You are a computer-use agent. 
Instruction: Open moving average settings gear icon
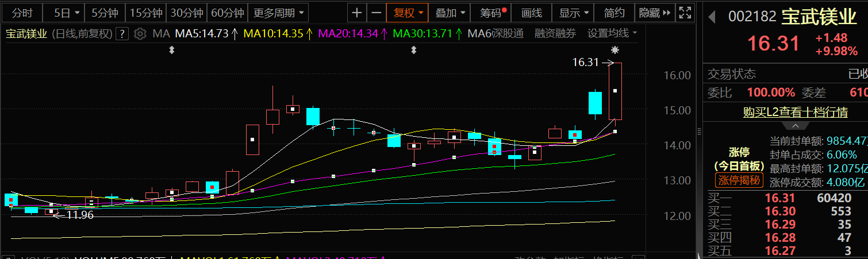(x=140, y=34)
